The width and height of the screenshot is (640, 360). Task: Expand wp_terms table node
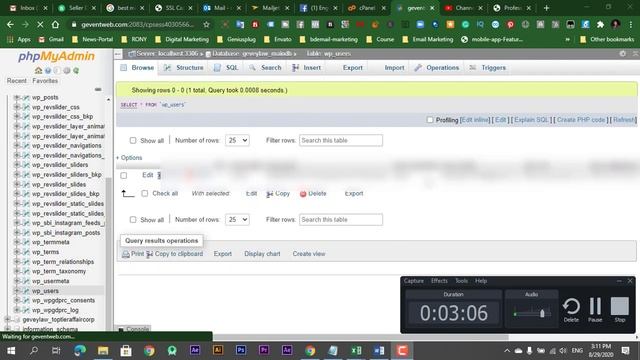click(x=17, y=252)
